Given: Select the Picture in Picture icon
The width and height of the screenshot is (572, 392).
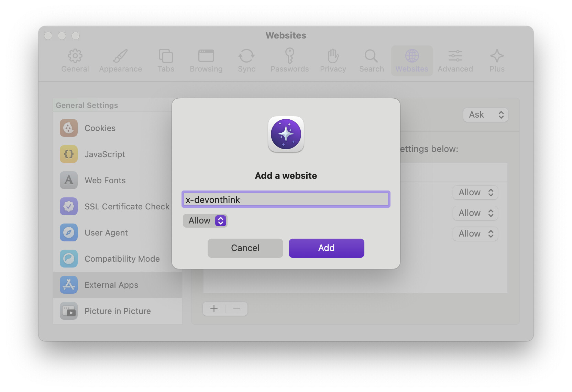Looking at the screenshot, I should point(69,311).
